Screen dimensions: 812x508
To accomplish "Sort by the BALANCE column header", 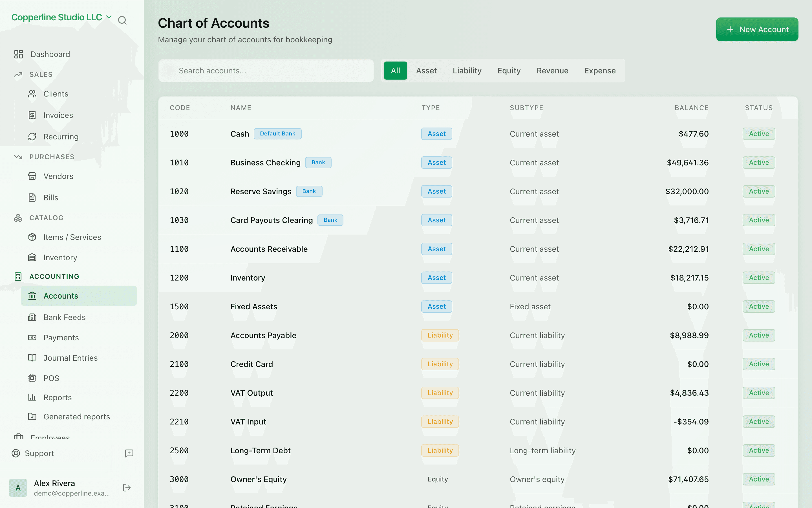I will point(691,108).
